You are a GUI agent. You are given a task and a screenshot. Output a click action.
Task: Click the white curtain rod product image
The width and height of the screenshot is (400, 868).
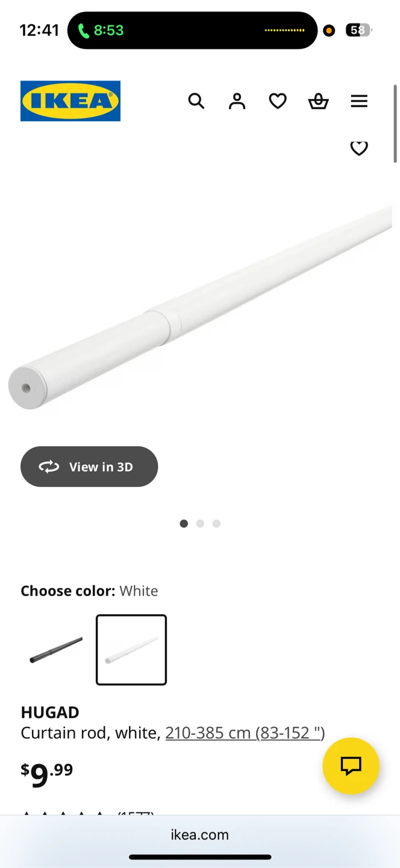coord(200,307)
